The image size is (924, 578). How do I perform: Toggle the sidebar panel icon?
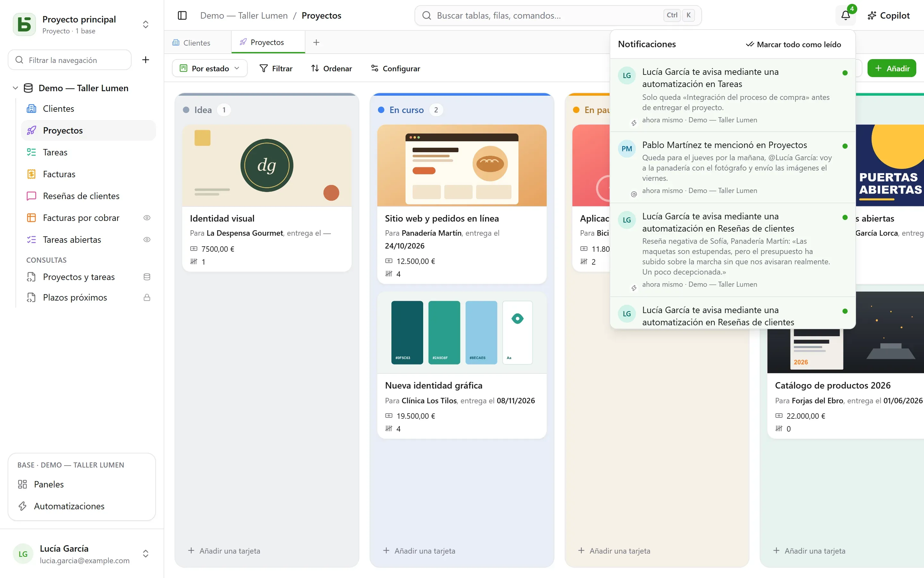click(182, 15)
